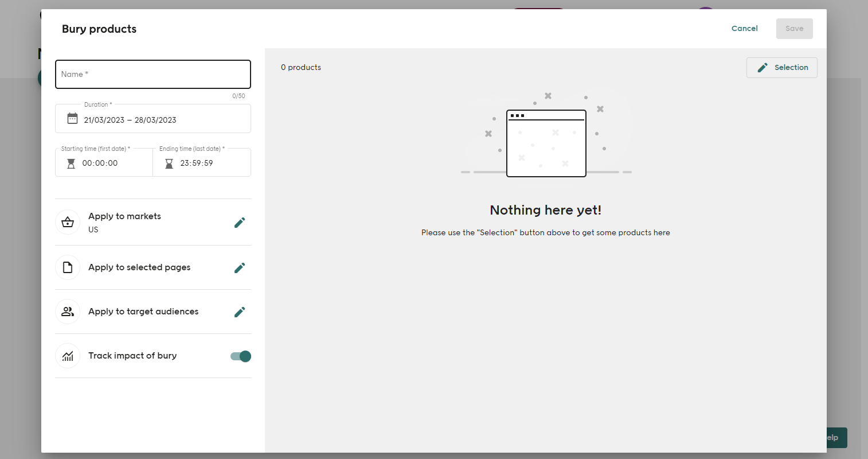Click the Apply to markets label
The image size is (868, 459).
[124, 216]
